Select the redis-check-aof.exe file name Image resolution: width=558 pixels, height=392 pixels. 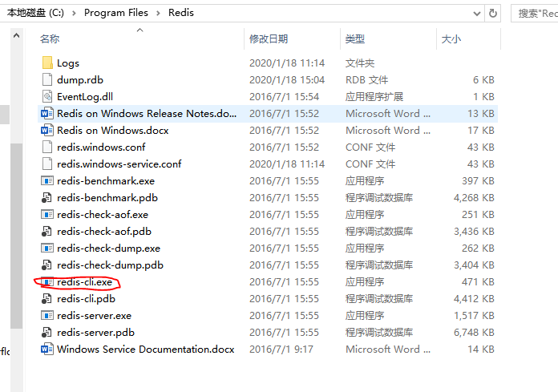pos(103,215)
